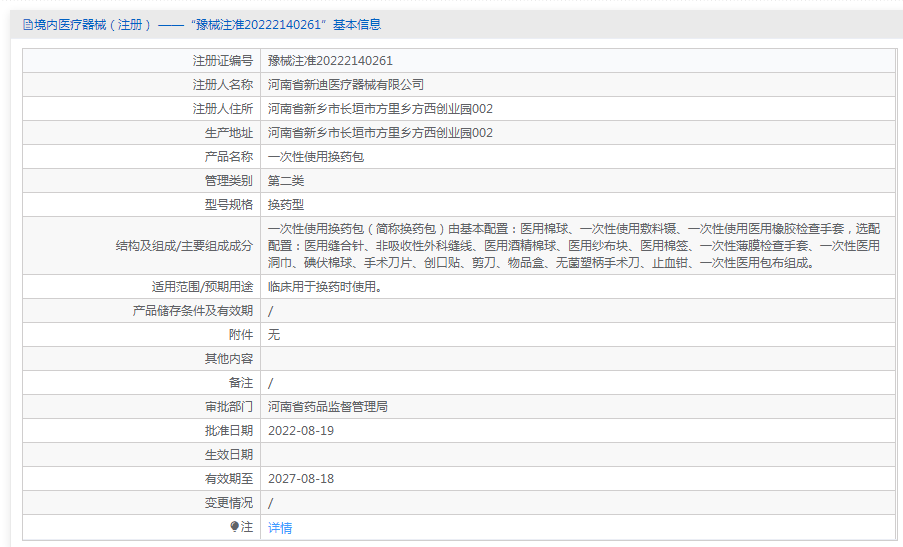
Task: Click the 河南省药品监督管理局 value
Action: 328,407
